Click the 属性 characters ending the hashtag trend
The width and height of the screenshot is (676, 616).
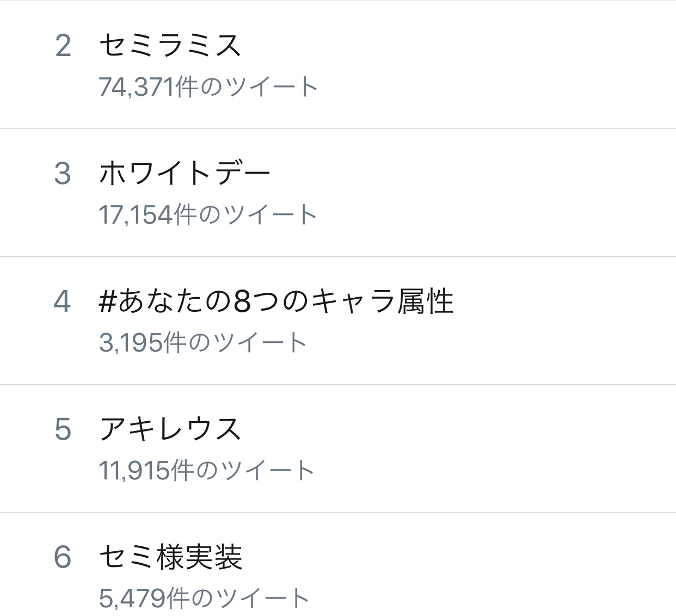click(425, 301)
